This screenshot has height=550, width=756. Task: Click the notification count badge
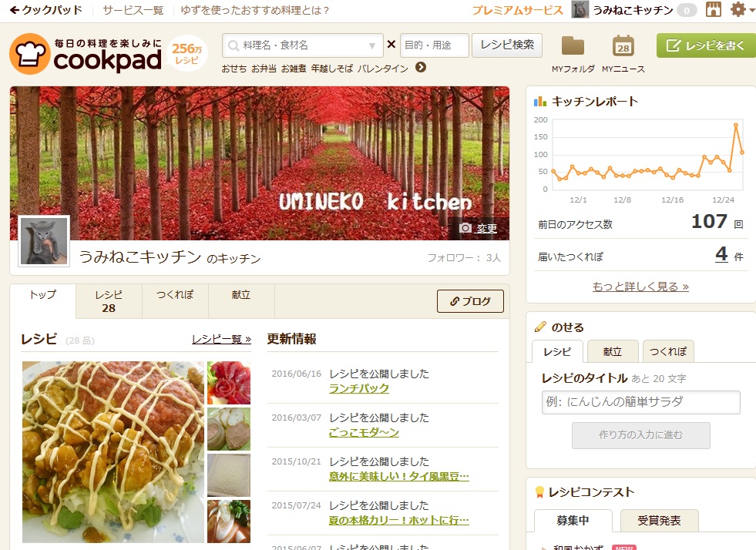(x=687, y=10)
